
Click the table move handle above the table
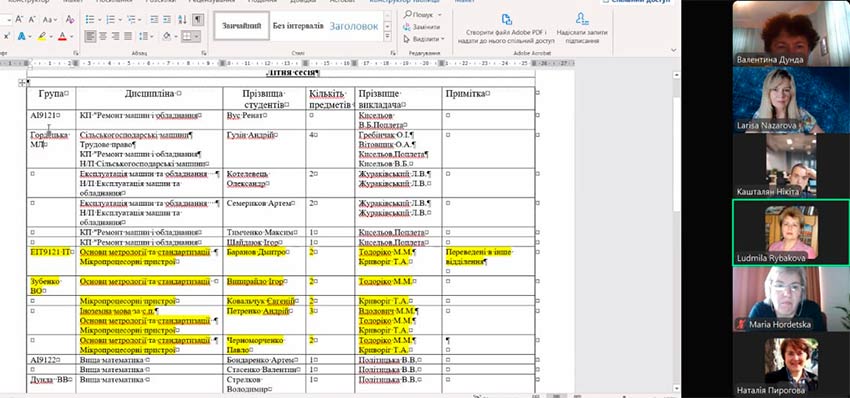22,83
